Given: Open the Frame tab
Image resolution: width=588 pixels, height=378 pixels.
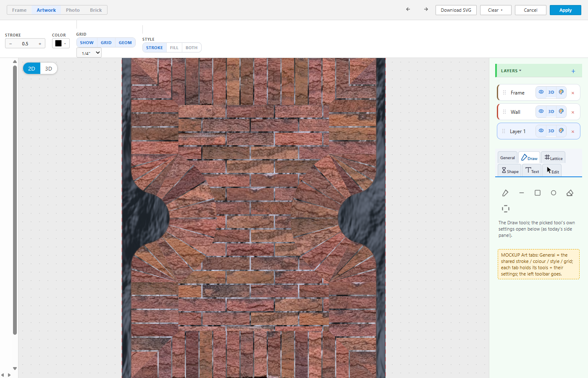Looking at the screenshot, I should 19,10.
